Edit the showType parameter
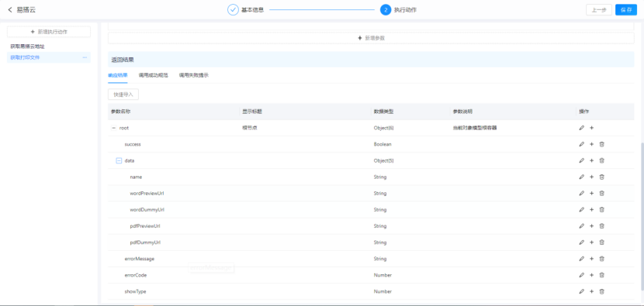This screenshot has width=644, height=306. pyautogui.click(x=581, y=291)
